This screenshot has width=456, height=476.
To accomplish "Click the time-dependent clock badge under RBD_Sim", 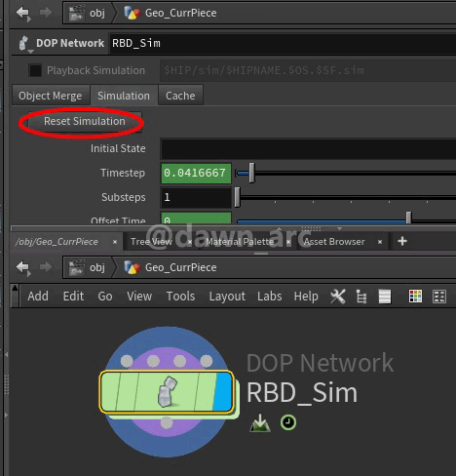I will tap(288, 422).
